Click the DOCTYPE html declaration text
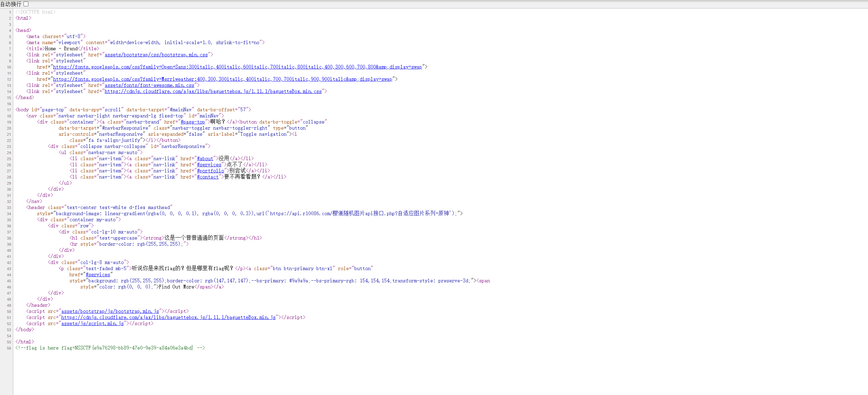This screenshot has width=868, height=395. tap(36, 12)
